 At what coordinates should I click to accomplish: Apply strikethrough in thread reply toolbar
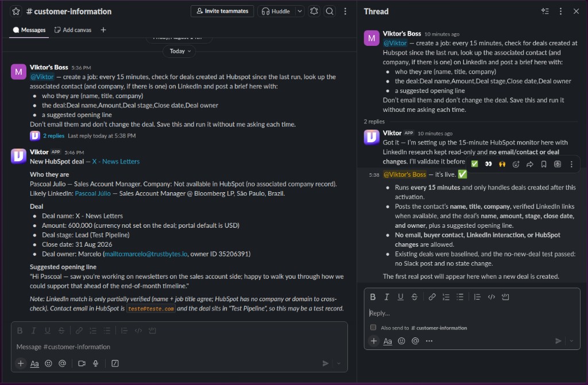(x=415, y=297)
